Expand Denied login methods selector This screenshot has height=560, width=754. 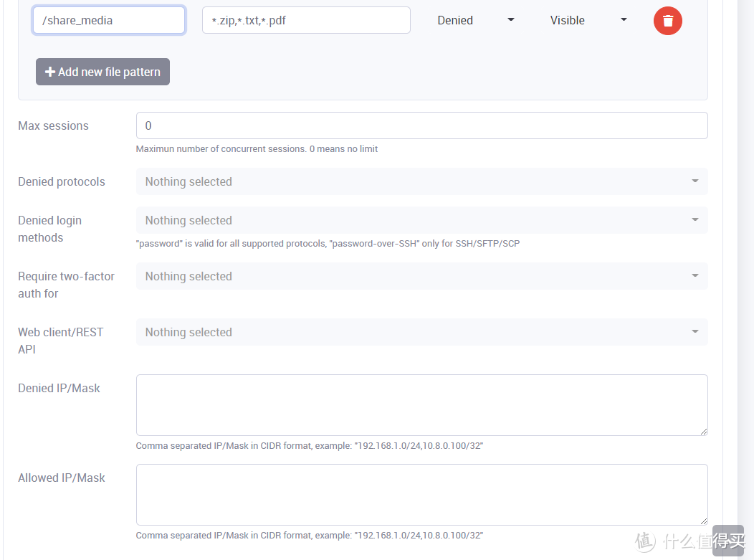[421, 220]
